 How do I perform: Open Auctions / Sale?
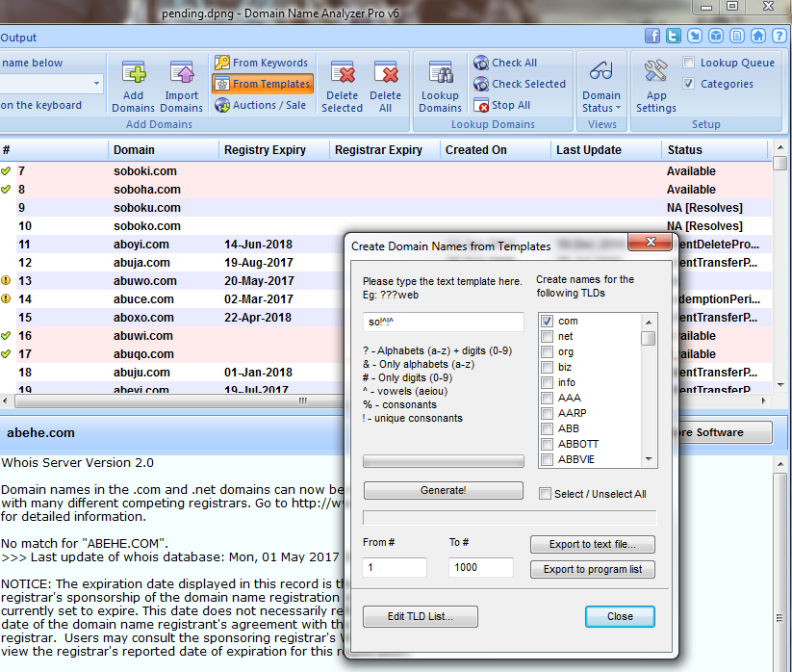point(261,105)
